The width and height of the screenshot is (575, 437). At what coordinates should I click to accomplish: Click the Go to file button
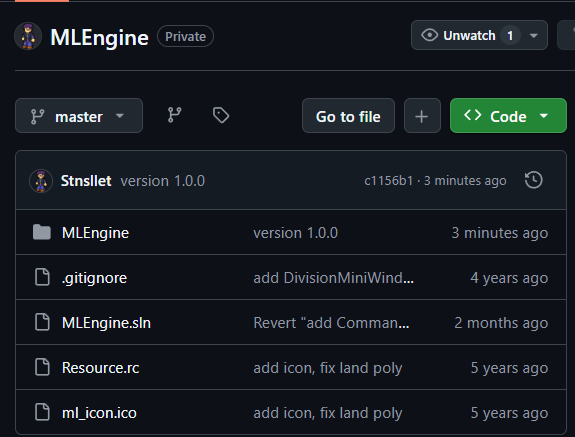pyautogui.click(x=348, y=115)
